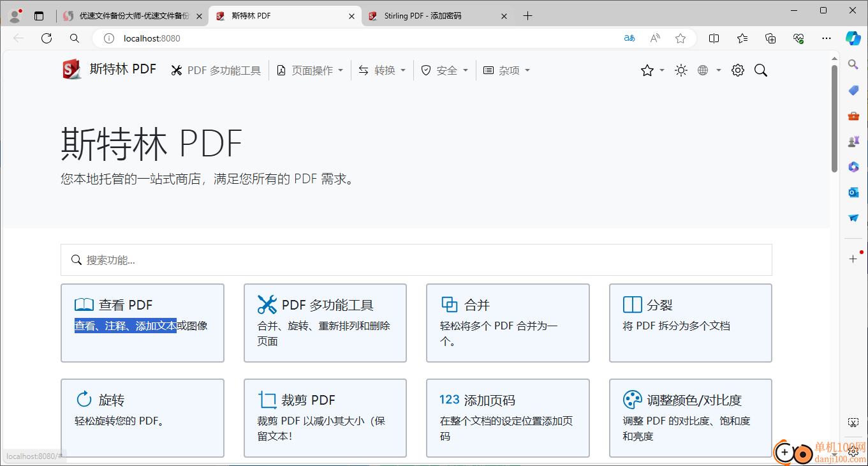The height and width of the screenshot is (466, 868).
Task: Open the sidebar Outlook icon
Action: coord(853,192)
